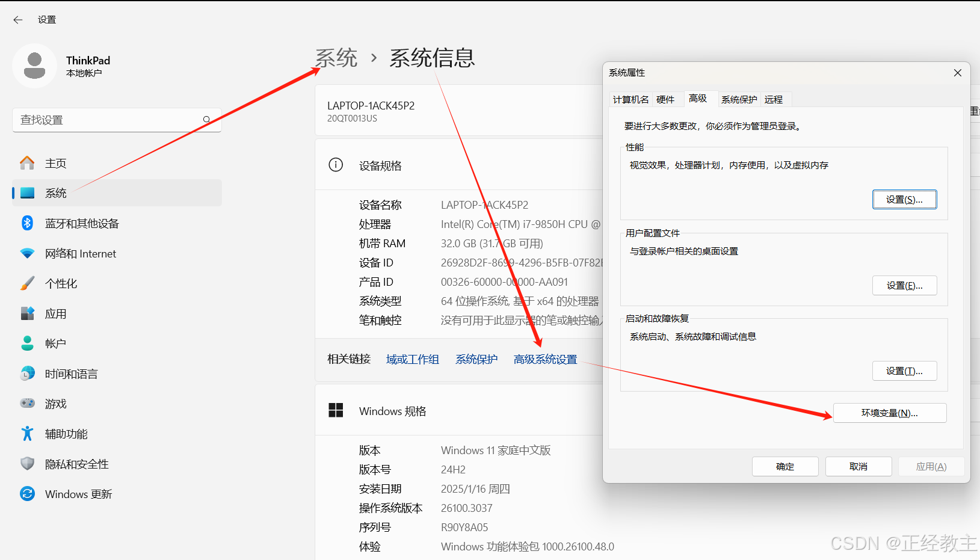The width and height of the screenshot is (980, 560).
Task: Click the Windows 11 家庭中文版 value
Action: coord(496,450)
